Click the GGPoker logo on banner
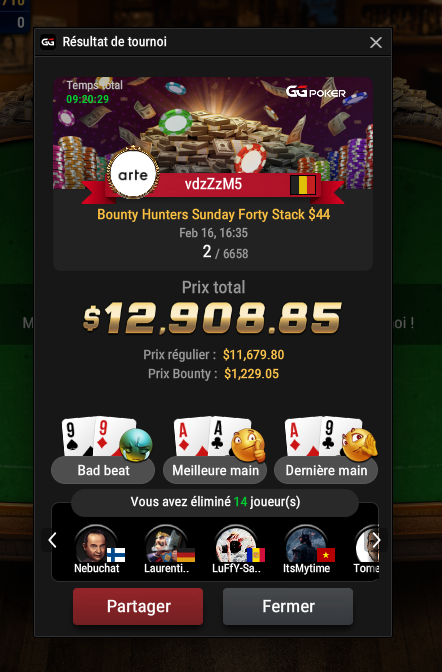 [316, 92]
